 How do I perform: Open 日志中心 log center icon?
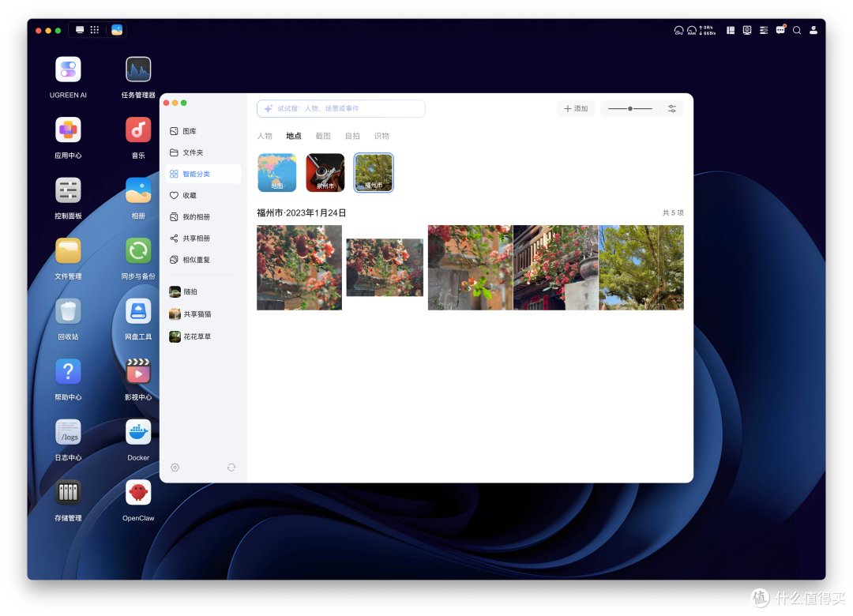68,432
